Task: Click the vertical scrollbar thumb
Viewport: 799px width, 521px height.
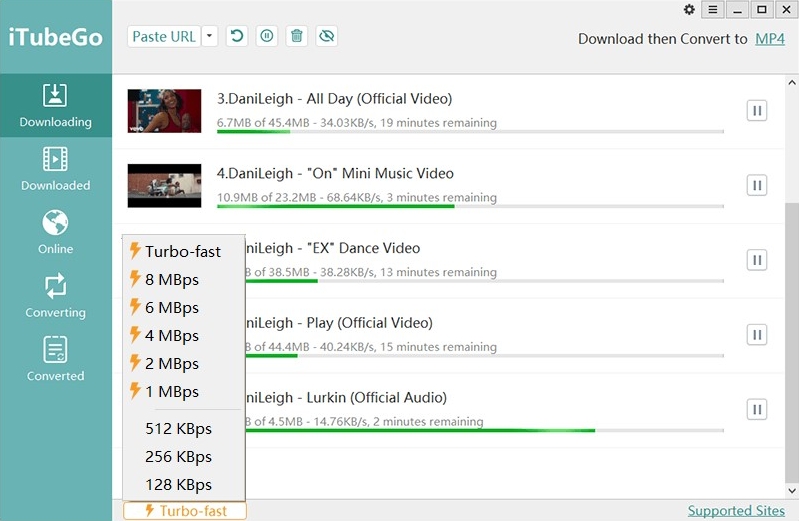Action: (x=791, y=342)
